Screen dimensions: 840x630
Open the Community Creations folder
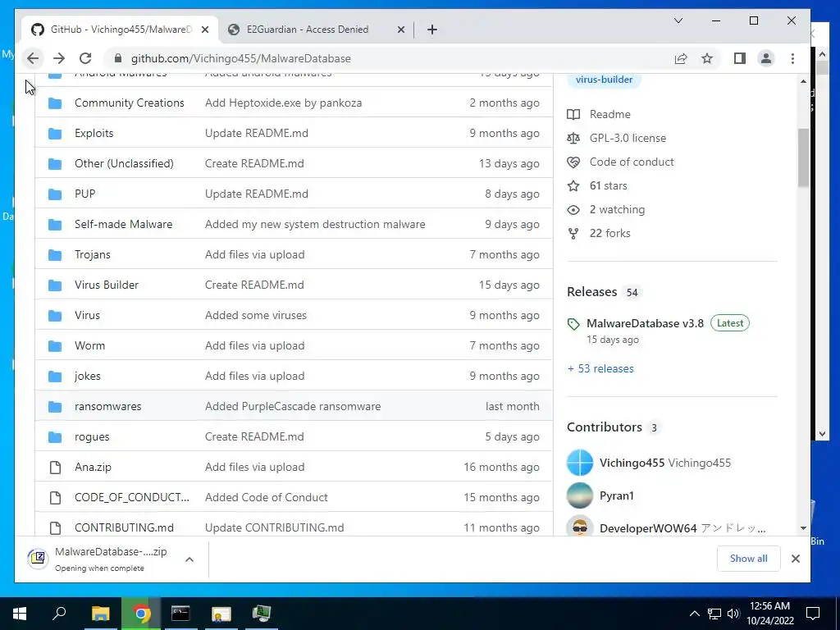point(129,103)
